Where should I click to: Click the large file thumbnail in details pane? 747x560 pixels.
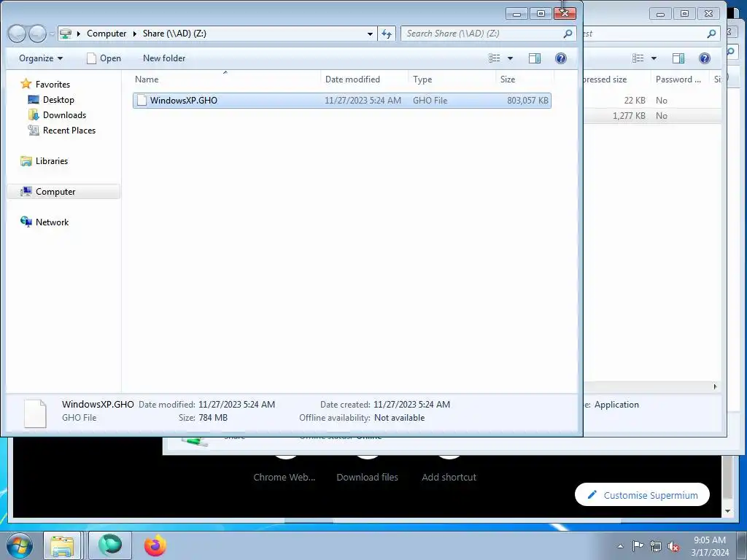35,413
